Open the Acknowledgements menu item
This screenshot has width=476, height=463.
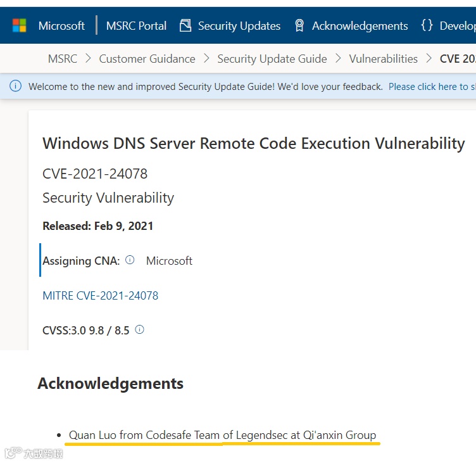coord(360,26)
